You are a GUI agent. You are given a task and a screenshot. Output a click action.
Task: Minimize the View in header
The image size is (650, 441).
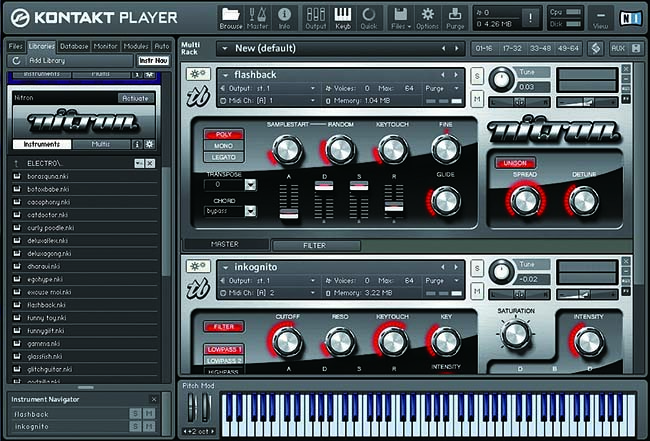(600, 18)
